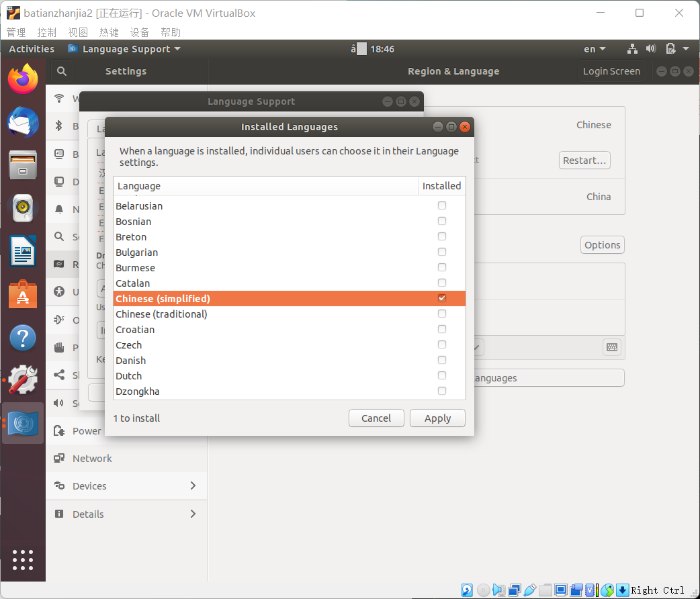Open Rhythmbox speaker icon in dock

(x=23, y=208)
